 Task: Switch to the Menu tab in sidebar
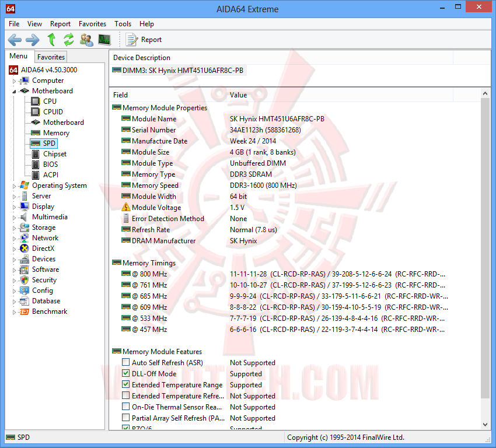tap(18, 56)
